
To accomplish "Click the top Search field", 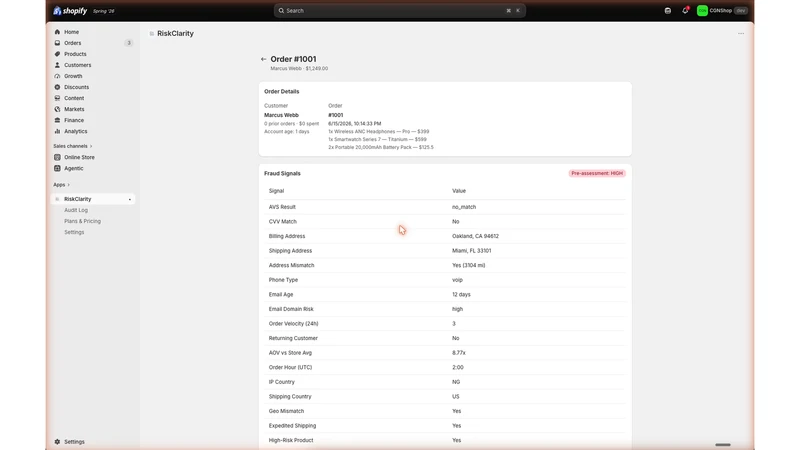I will point(399,11).
